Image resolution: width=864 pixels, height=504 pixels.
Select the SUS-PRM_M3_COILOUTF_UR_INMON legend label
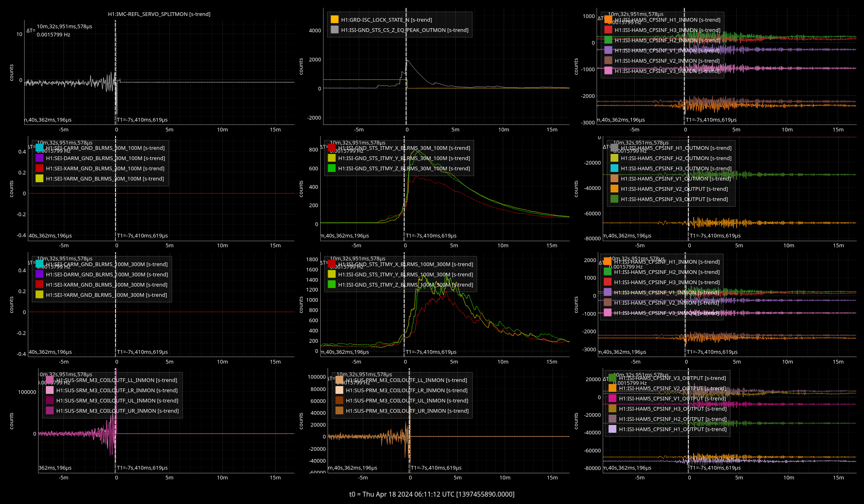[407, 411]
